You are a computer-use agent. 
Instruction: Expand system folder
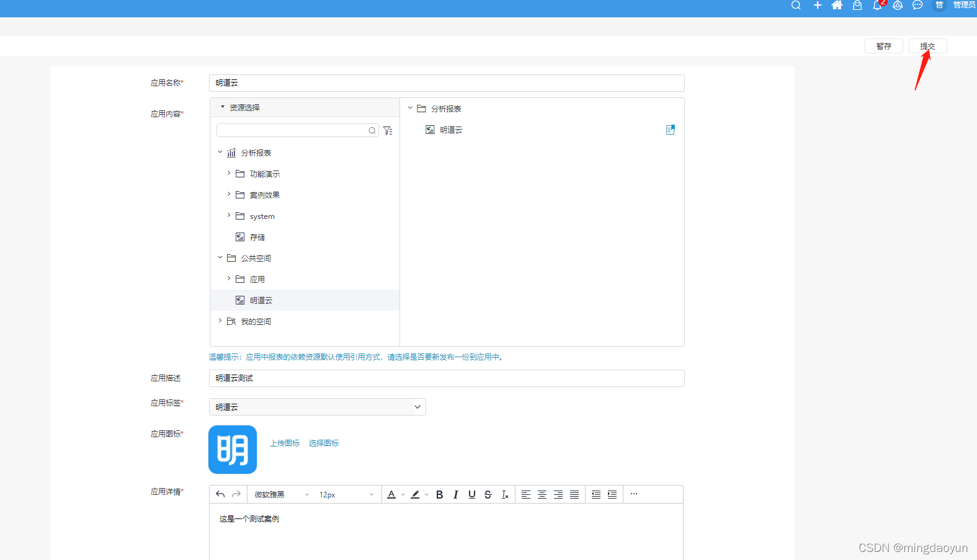pyautogui.click(x=229, y=215)
